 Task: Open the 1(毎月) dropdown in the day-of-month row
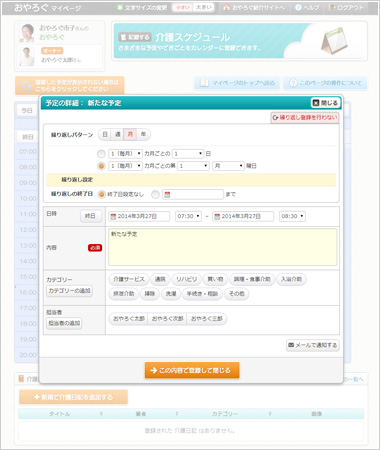125,154
